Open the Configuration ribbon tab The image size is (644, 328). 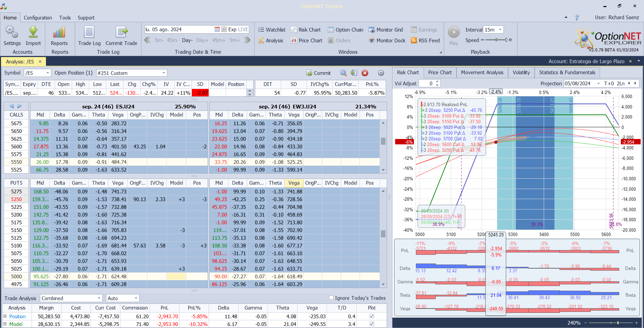tap(38, 17)
